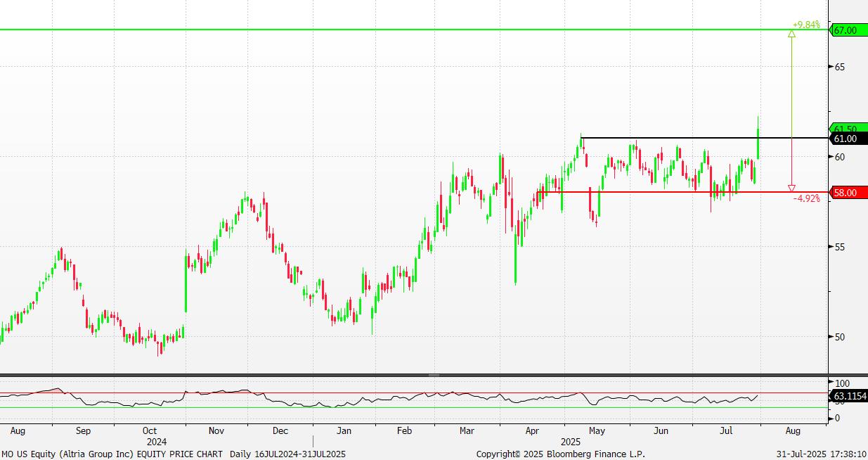Click the Jul month label on time axis
This screenshot has height=460, width=868.
[726, 430]
